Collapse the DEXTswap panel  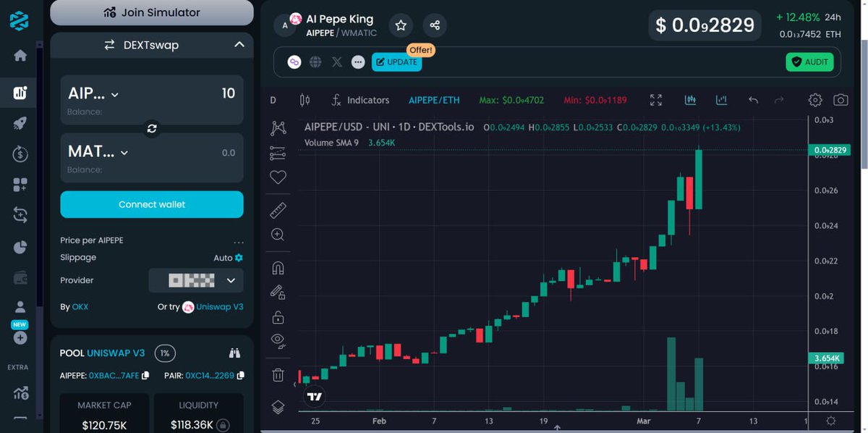(239, 44)
